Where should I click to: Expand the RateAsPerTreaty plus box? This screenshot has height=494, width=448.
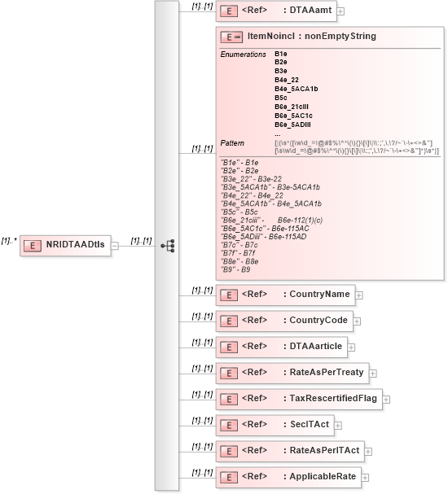click(373, 374)
